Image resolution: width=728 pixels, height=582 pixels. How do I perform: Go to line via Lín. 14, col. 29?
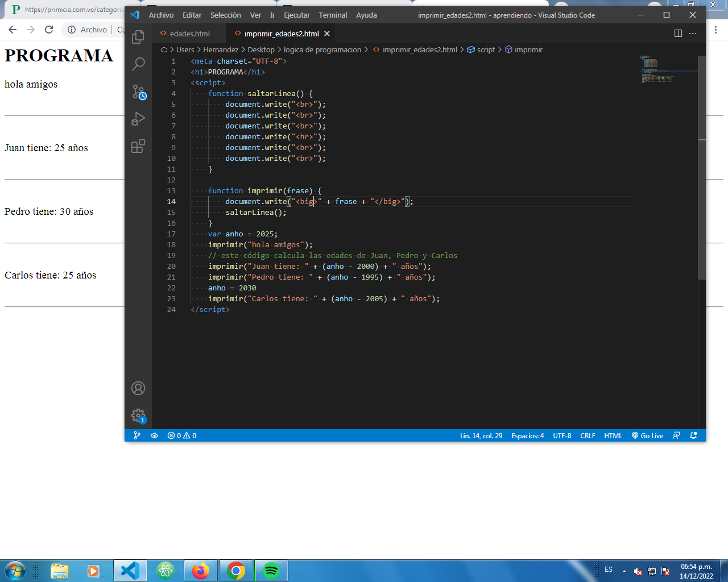pyautogui.click(x=481, y=435)
